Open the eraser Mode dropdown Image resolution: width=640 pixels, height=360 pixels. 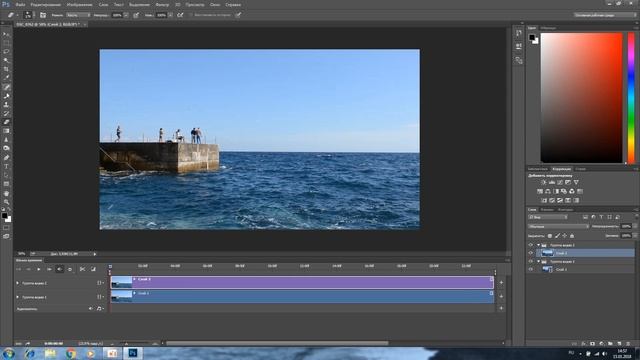coord(78,15)
